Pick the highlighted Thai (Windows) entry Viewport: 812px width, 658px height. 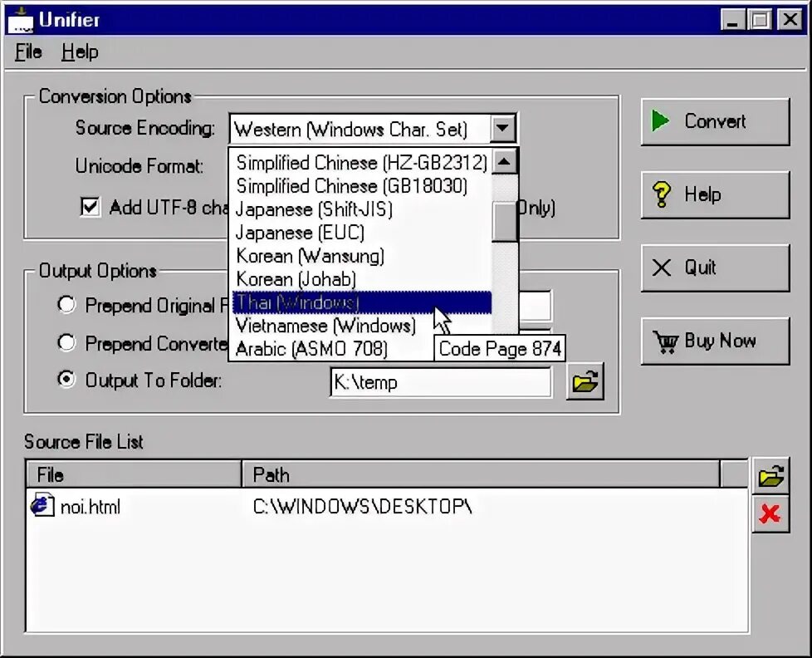click(x=361, y=302)
